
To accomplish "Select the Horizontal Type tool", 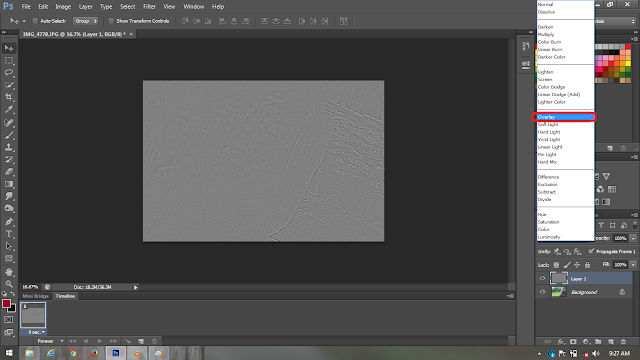I will click(x=9, y=234).
